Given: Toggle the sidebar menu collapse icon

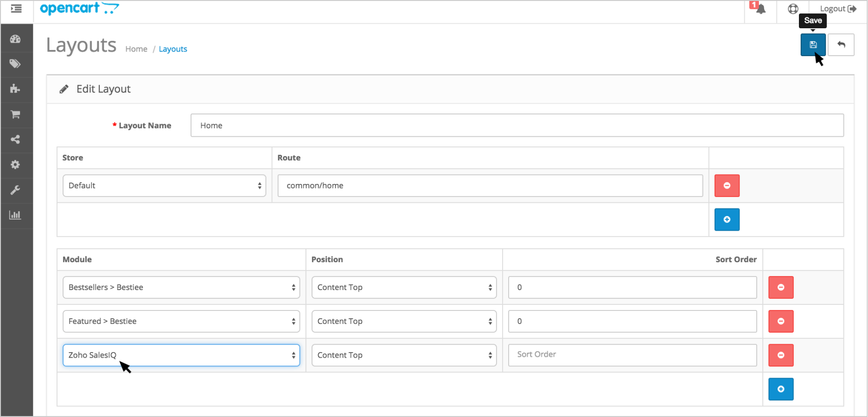Looking at the screenshot, I should click(x=16, y=9).
